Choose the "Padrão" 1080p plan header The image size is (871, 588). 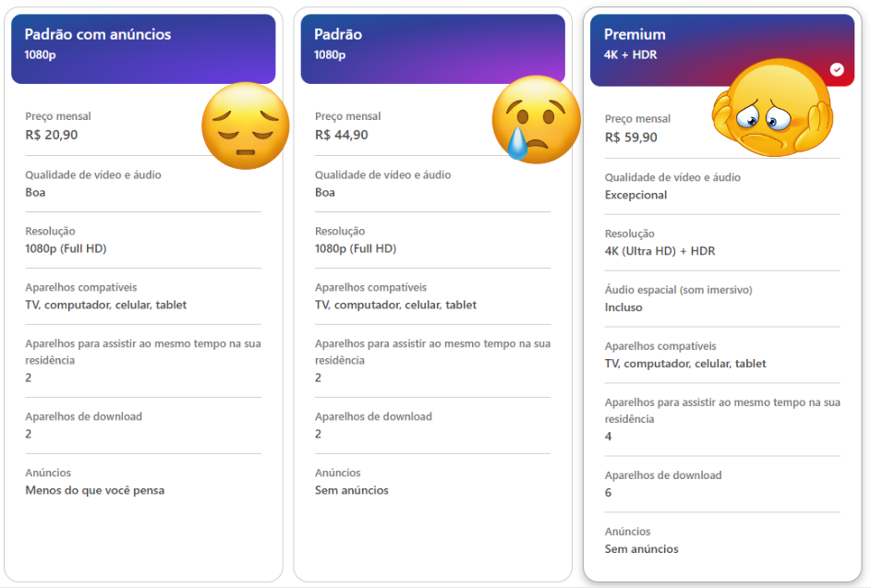pyautogui.click(x=432, y=48)
